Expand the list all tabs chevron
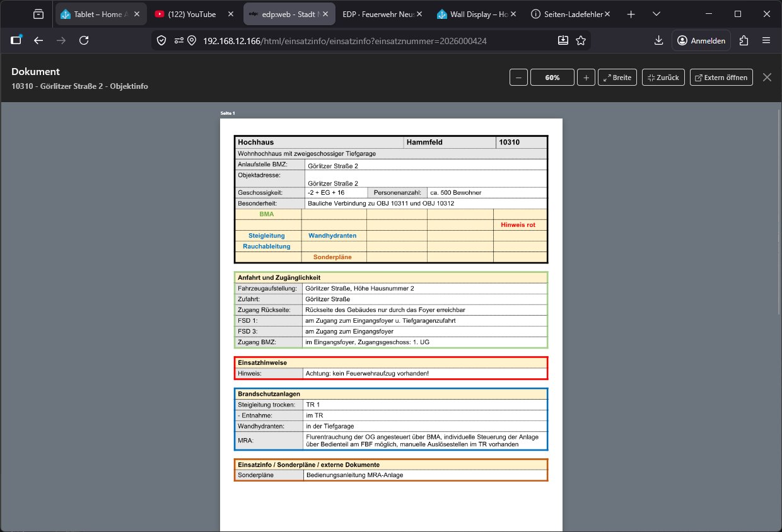The image size is (782, 532). (657, 14)
